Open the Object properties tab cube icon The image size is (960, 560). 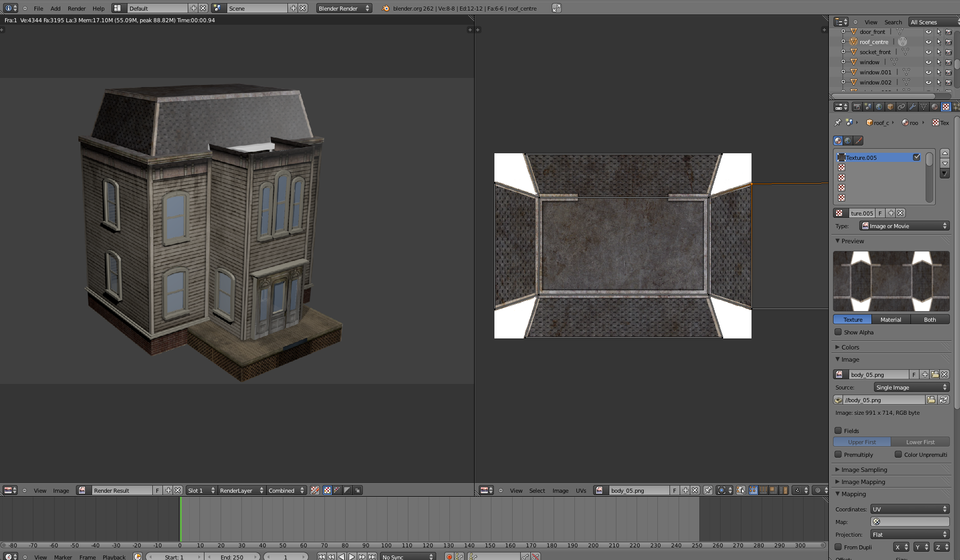pos(890,107)
